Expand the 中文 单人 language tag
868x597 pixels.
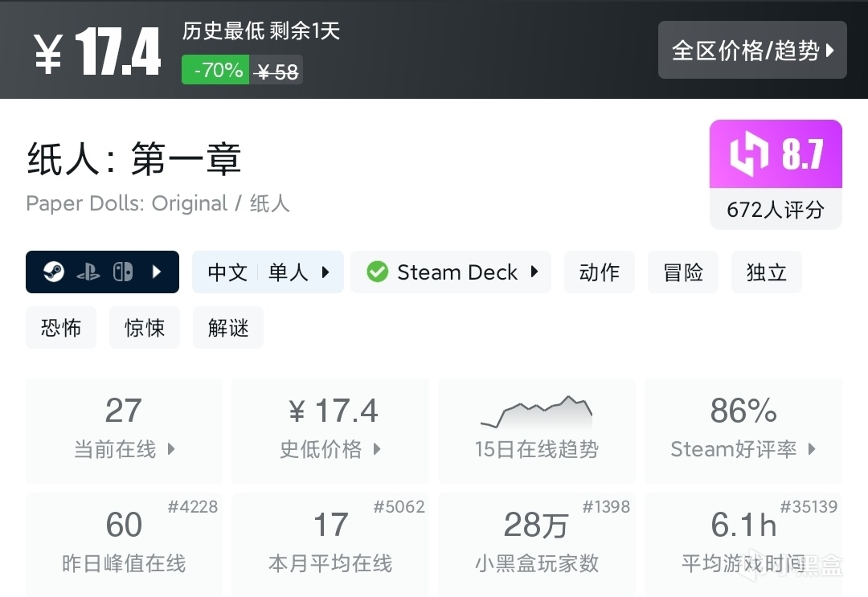268,272
